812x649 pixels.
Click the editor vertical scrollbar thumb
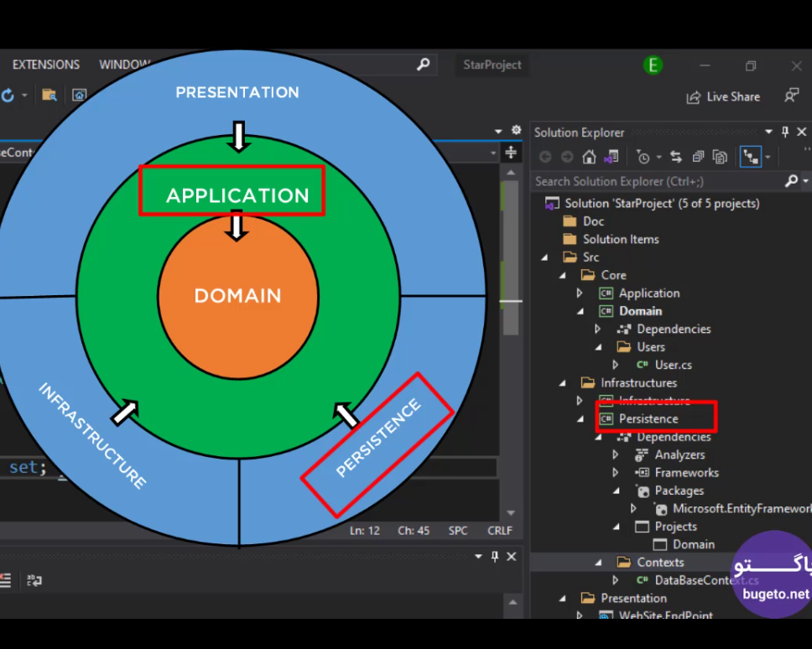[x=511, y=257]
